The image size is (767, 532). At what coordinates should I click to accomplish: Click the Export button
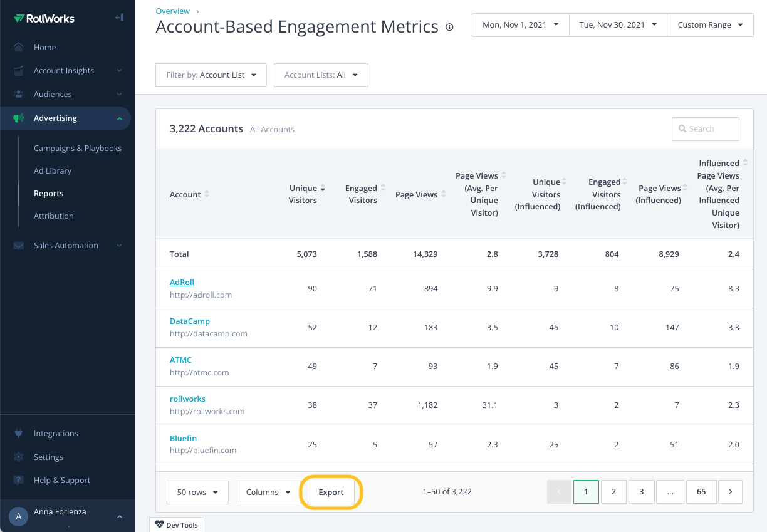[x=331, y=493]
